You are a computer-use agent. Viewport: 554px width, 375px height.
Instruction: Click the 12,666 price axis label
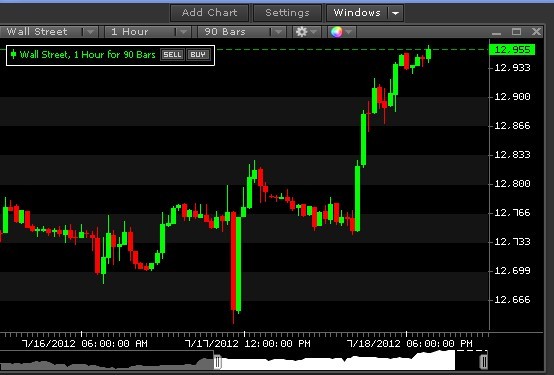[x=512, y=299]
